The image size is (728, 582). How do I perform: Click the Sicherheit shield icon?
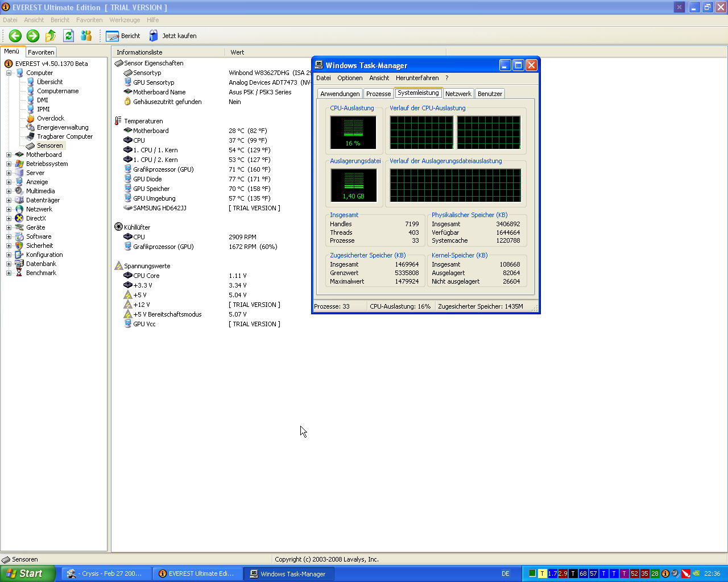point(19,246)
